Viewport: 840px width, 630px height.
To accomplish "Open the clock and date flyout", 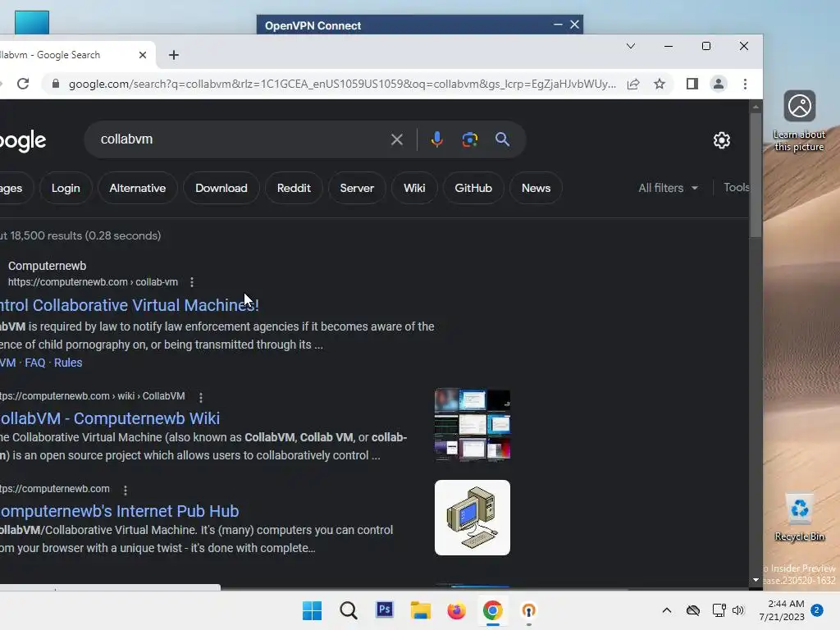I will tap(782, 610).
